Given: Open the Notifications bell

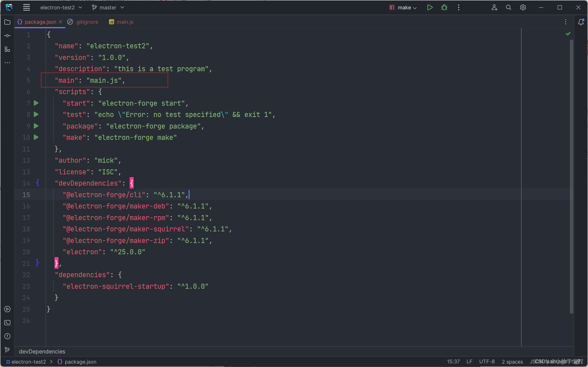Looking at the screenshot, I should (x=581, y=22).
